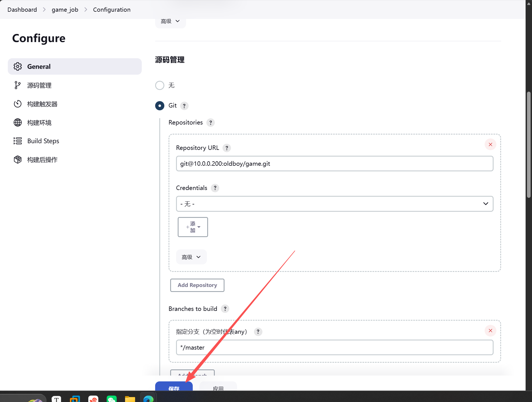Open help for Branches to build
The height and width of the screenshot is (402, 532).
pyautogui.click(x=225, y=309)
